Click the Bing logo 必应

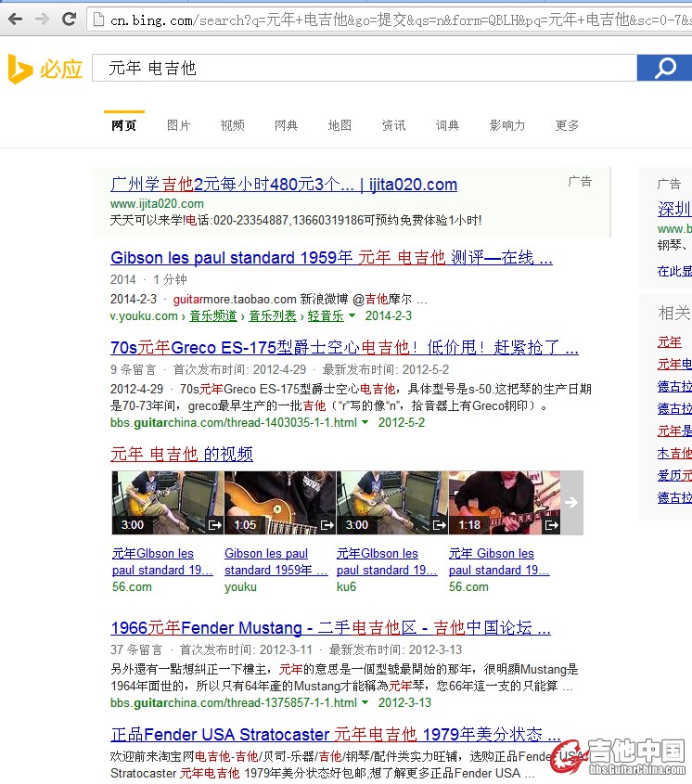click(45, 69)
